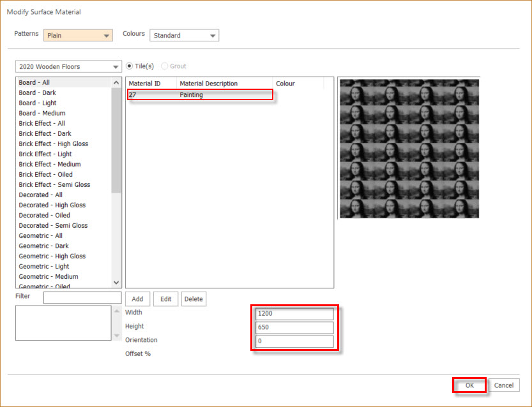Select Geometric - Light category
532x407 pixels.
click(64, 267)
